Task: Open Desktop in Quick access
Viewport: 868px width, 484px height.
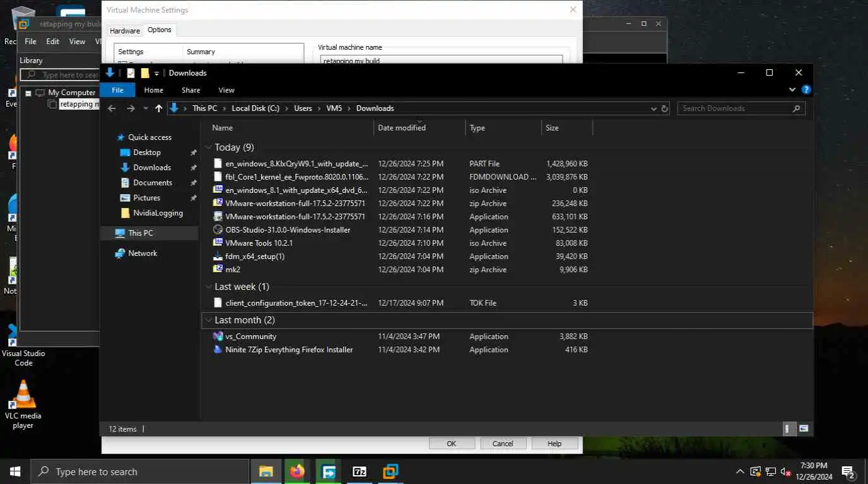Action: click(x=147, y=153)
